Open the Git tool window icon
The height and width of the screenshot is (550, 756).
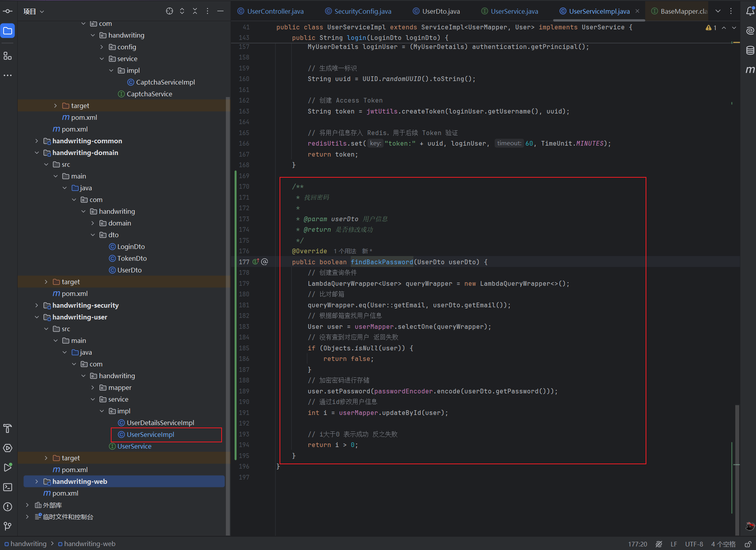point(7,526)
